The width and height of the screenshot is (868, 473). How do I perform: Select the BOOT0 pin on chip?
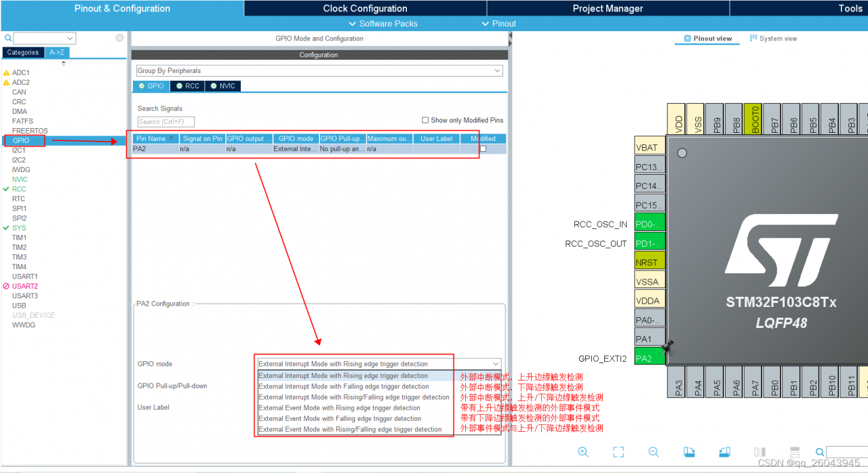coord(753,119)
